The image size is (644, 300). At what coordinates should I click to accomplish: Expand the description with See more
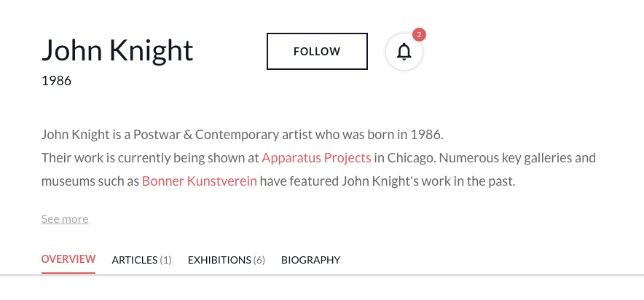point(65,219)
